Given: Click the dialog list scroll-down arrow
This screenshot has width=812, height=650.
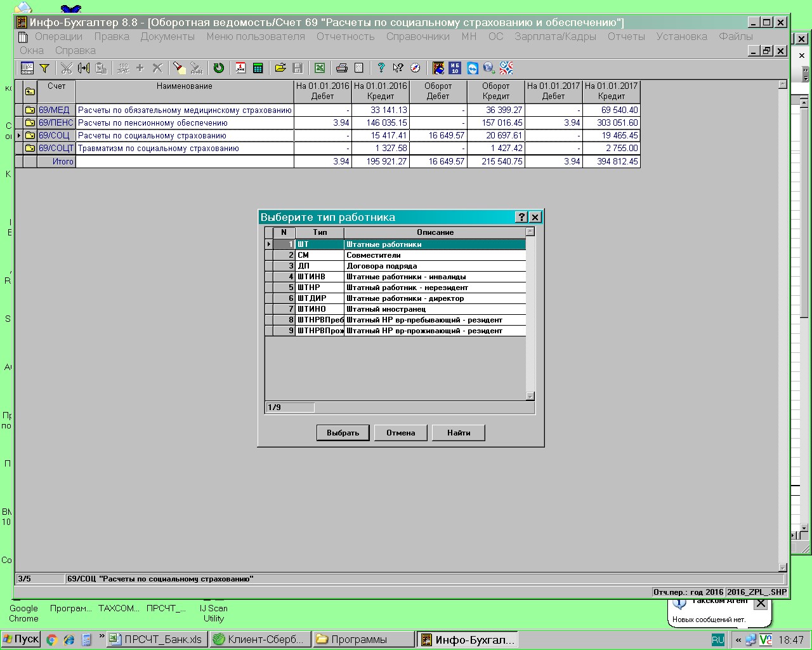Looking at the screenshot, I should pyautogui.click(x=530, y=396).
